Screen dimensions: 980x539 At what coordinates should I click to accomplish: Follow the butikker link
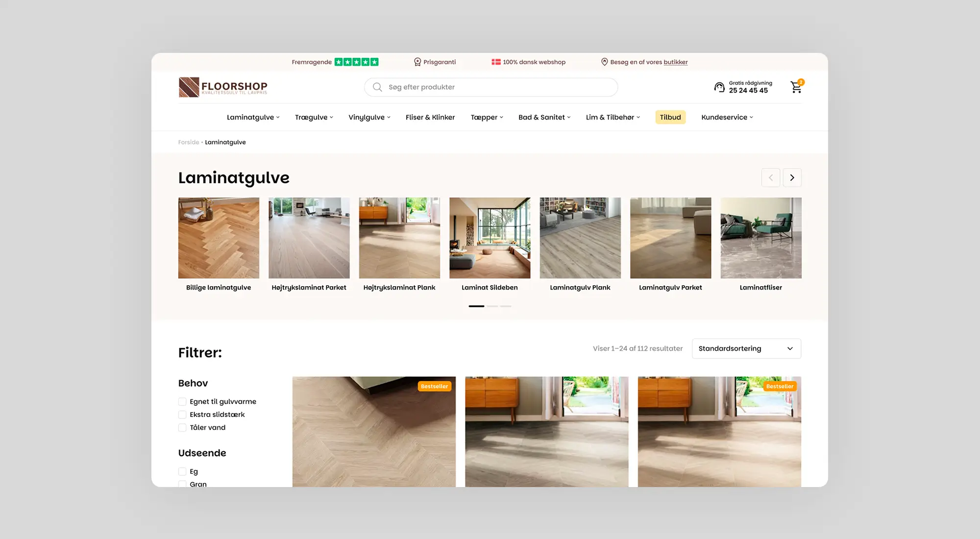pyautogui.click(x=675, y=62)
